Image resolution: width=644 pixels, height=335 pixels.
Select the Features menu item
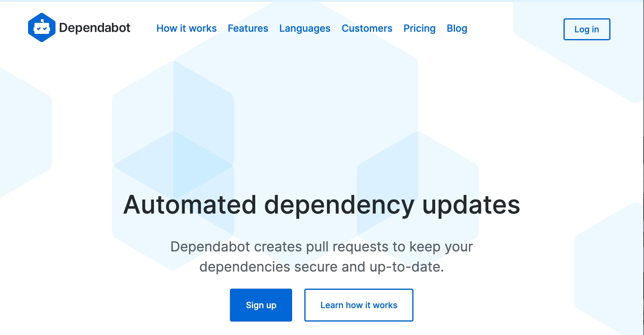[x=248, y=29]
